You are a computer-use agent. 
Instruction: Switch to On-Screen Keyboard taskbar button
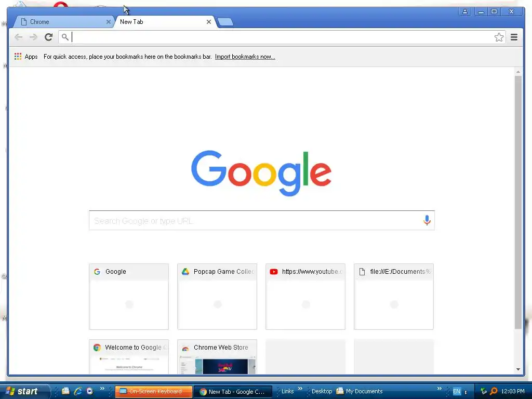(x=154, y=392)
